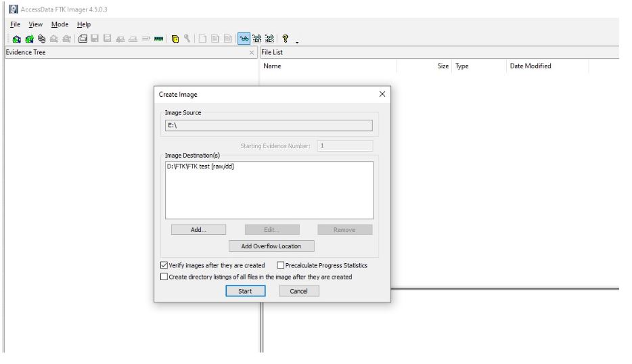Click the question mark Help icon
This screenshot has height=364, width=632.
tap(286, 39)
